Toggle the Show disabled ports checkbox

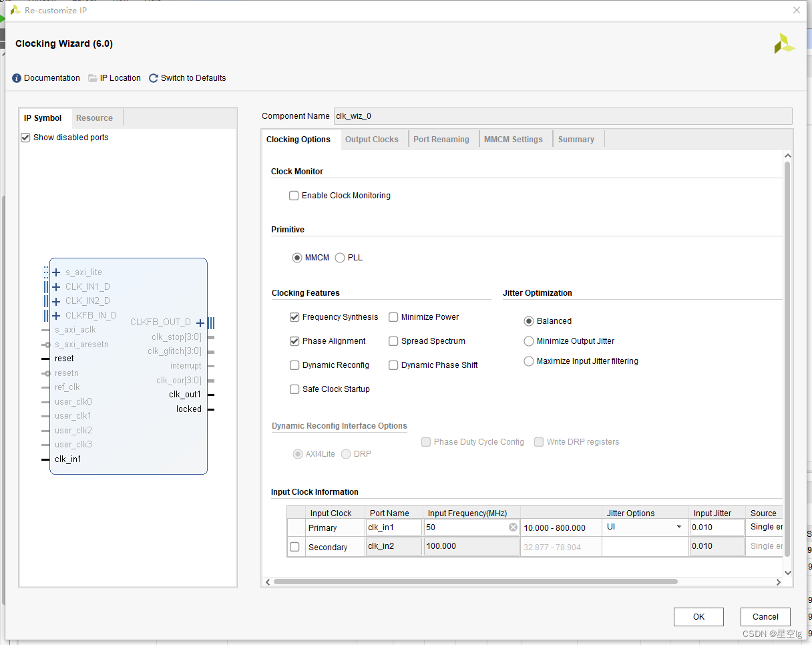(x=25, y=138)
